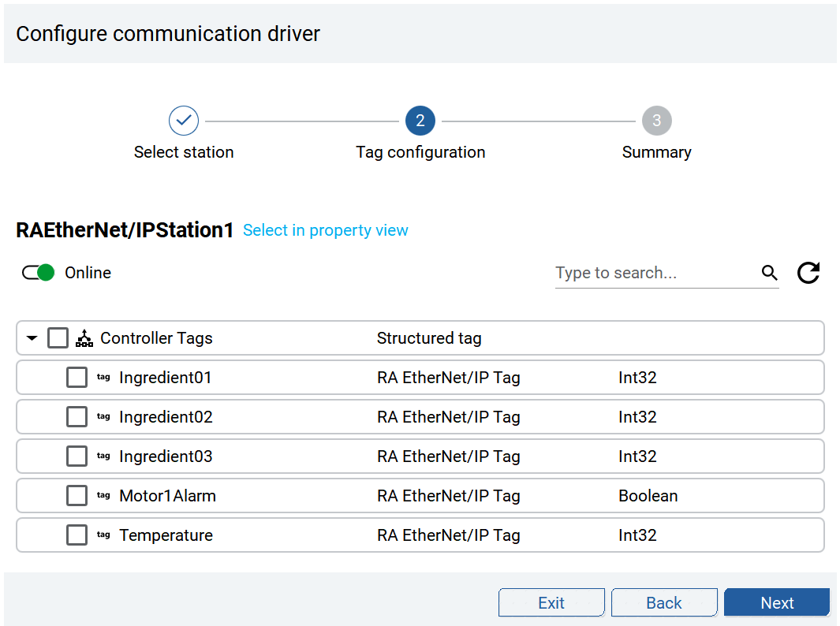Open Select in property view link
The height and width of the screenshot is (626, 840).
point(326,230)
